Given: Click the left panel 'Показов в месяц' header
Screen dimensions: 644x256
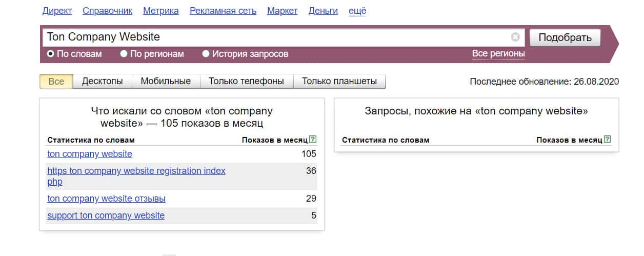Looking at the screenshot, I should pyautogui.click(x=275, y=140).
